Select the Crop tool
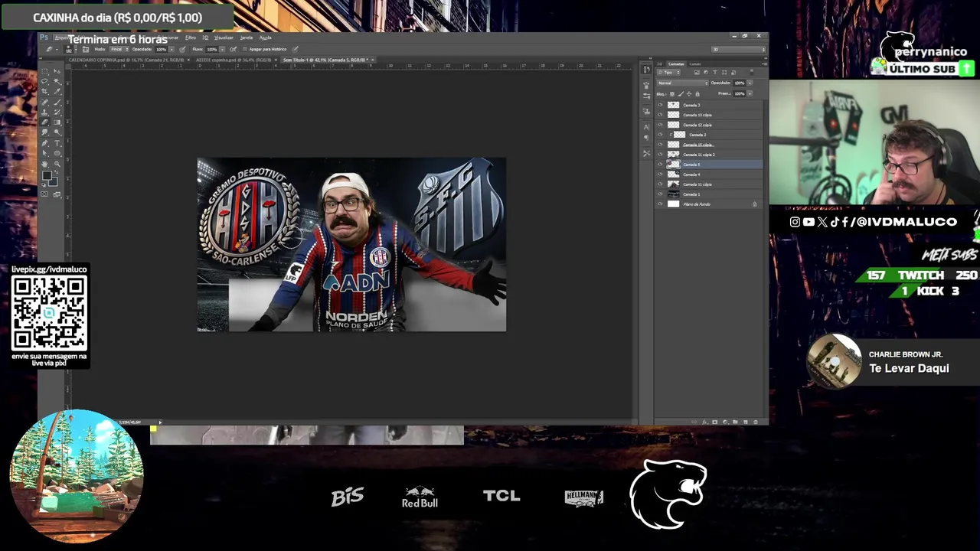This screenshot has width=980, height=551. tap(44, 92)
